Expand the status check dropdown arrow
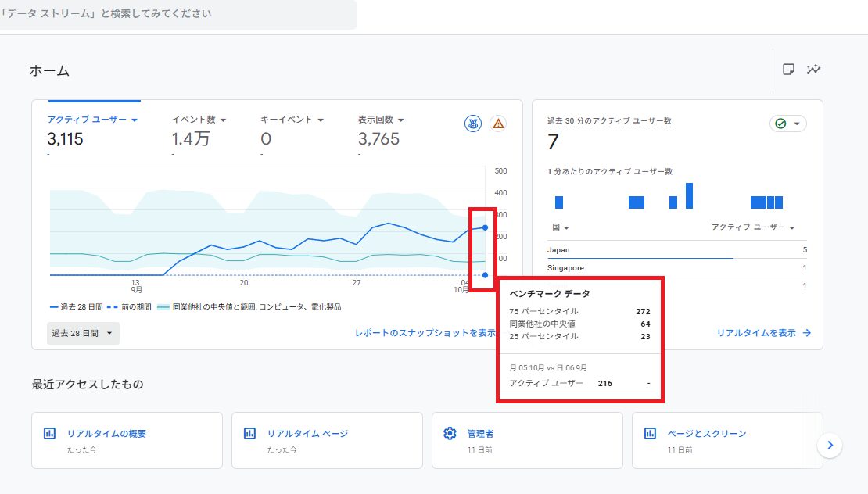Viewport: 868px width, 494px height. (797, 123)
